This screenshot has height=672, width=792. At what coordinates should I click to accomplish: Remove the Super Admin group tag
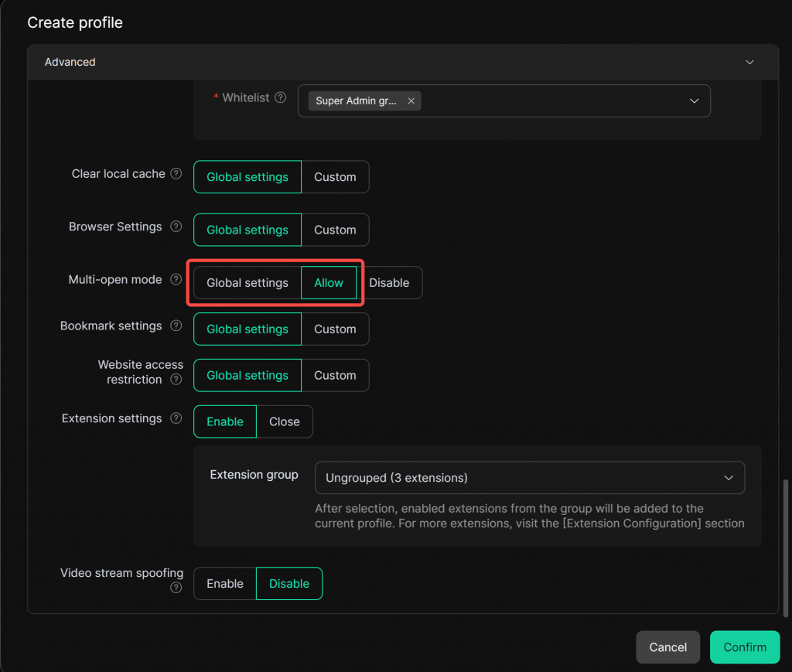tap(411, 101)
